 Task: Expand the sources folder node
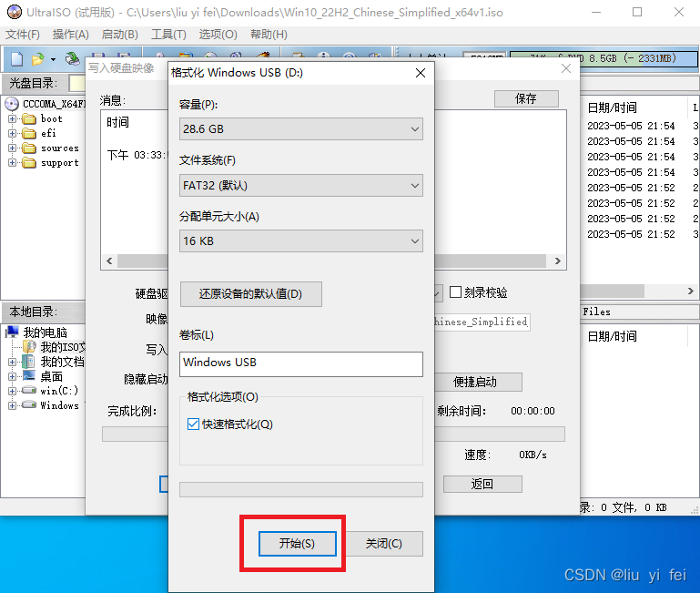(13, 148)
